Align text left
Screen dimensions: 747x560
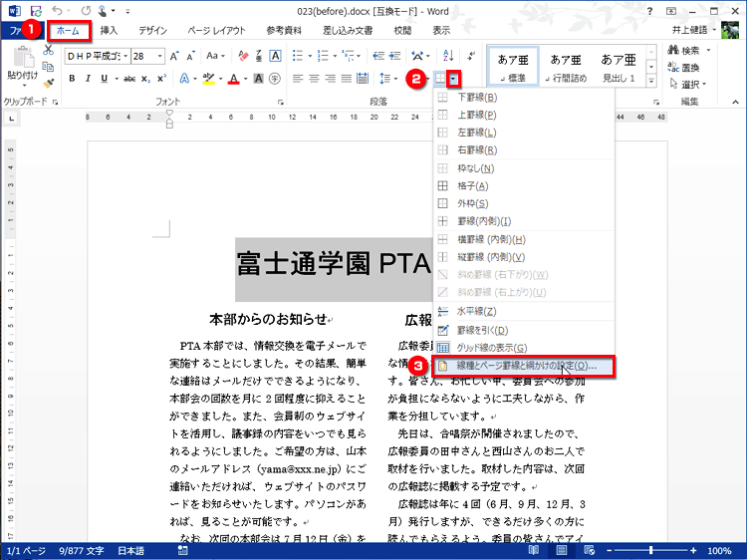pyautogui.click(x=298, y=79)
